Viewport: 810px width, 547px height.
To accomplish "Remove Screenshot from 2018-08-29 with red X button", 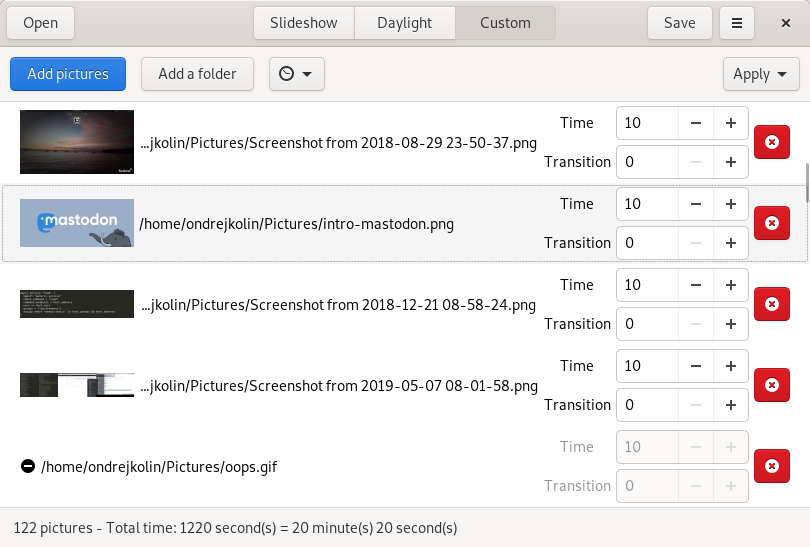I will (x=771, y=142).
